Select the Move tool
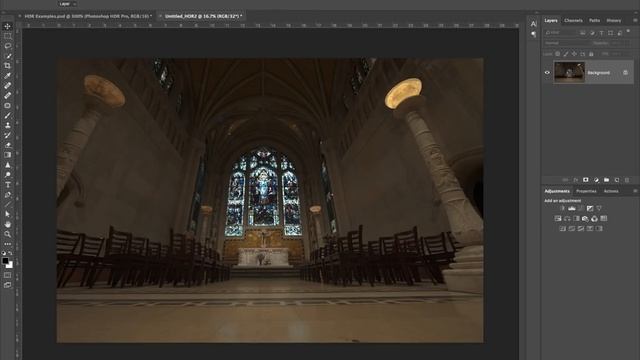This screenshot has height=360, width=640. coord(7,26)
